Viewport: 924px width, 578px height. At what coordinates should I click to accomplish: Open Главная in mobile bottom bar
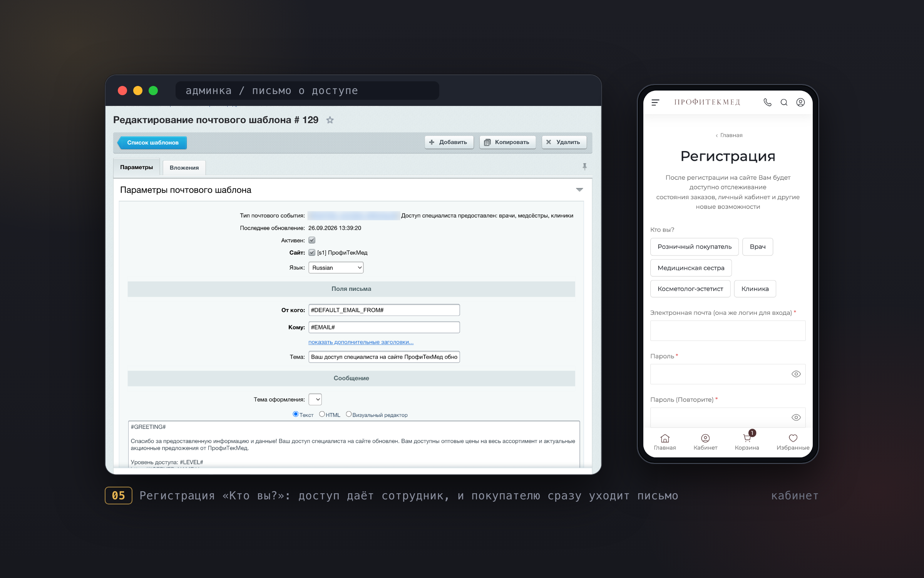(665, 442)
